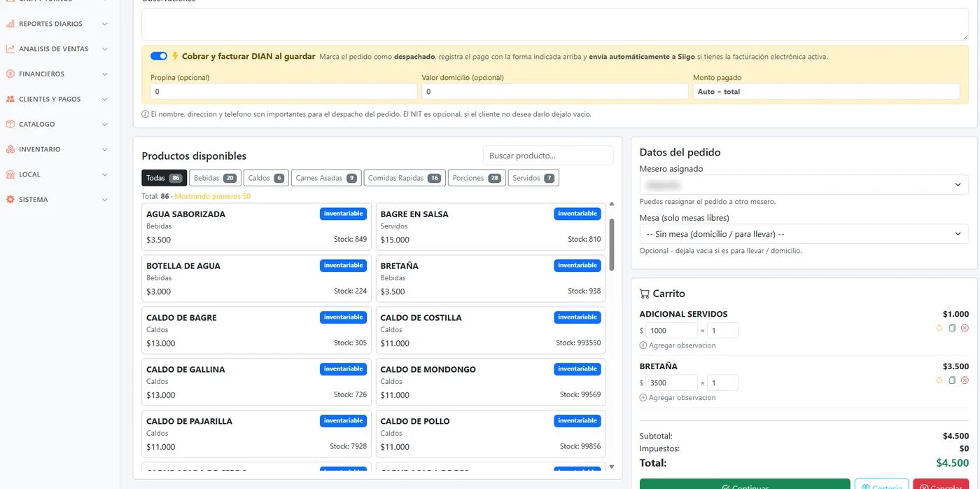Viewport: 980px width, 489px height.
Task: Reset price icon for BRETAÑA cart item
Action: tap(939, 380)
